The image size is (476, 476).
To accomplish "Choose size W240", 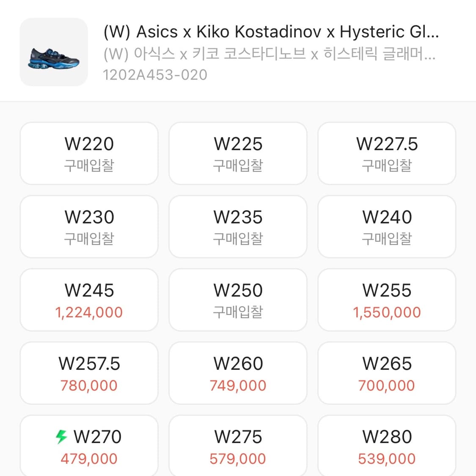I will coord(387,226).
